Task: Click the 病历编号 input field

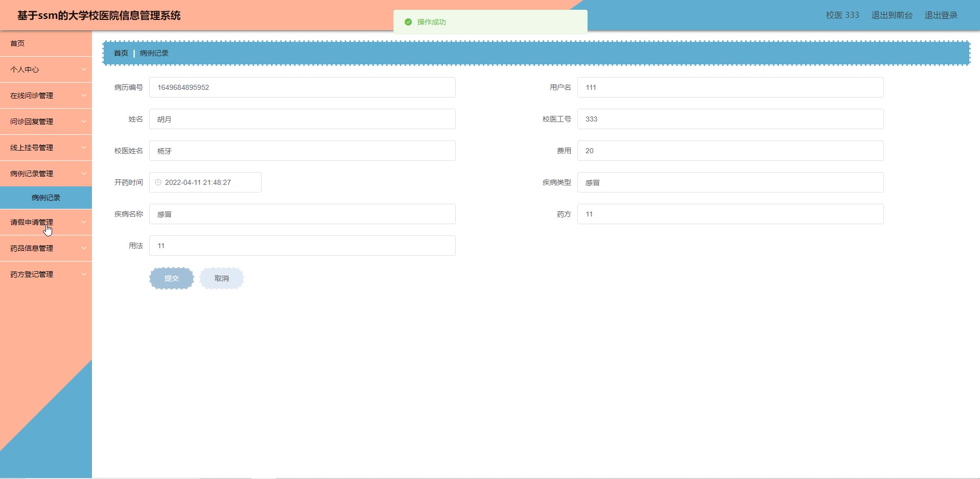Action: tap(302, 87)
